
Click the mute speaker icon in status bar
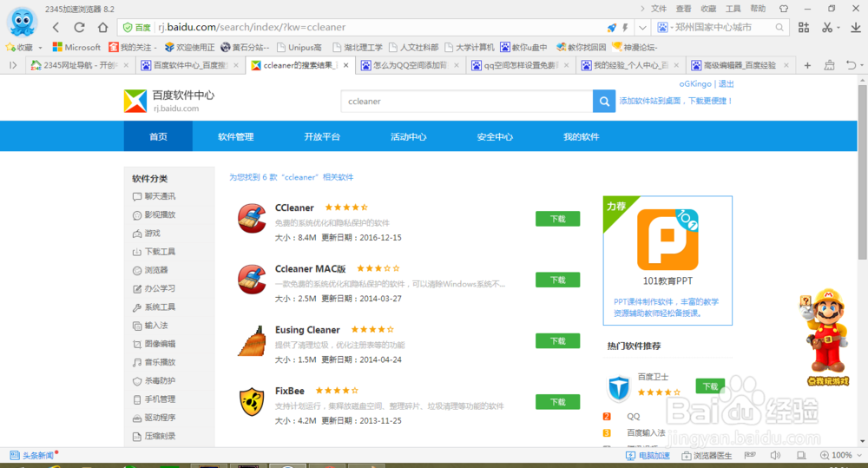coord(775,455)
